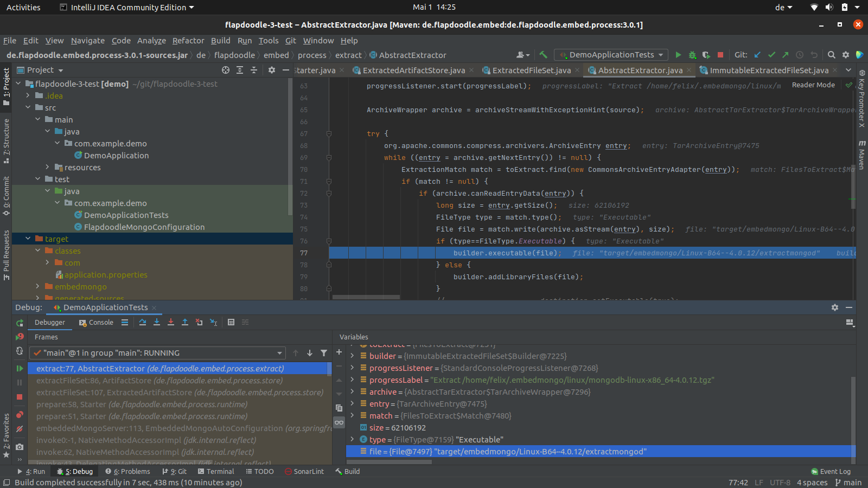Click Git Update Project blue arrow

(757, 55)
